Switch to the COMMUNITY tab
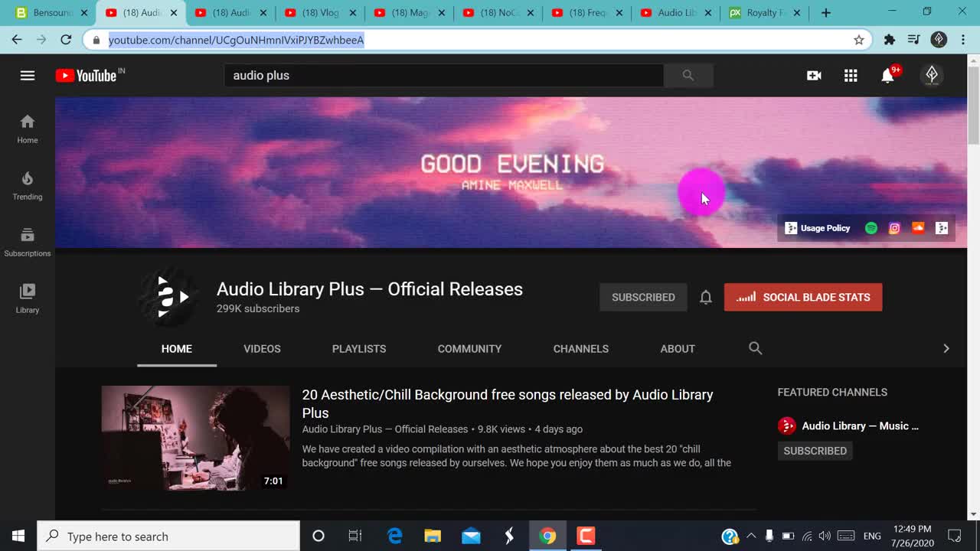Screen dimensions: 980x551 tap(469, 348)
